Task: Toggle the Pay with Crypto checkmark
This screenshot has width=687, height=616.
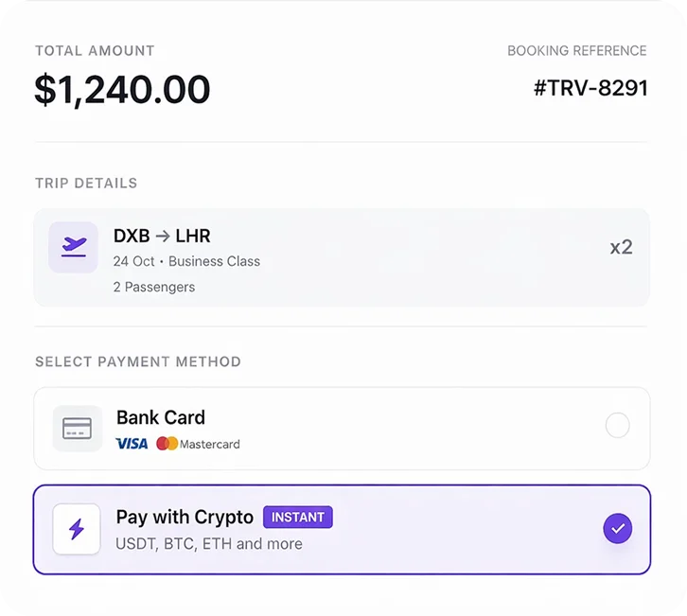Action: point(617,529)
